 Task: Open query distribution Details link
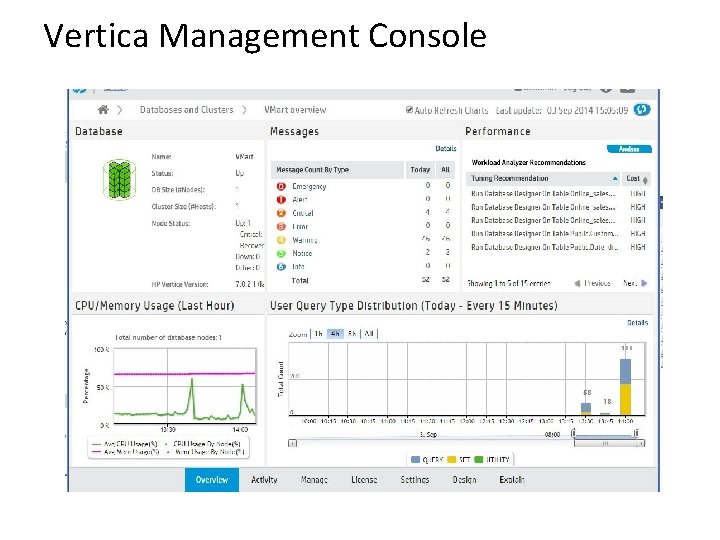637,323
